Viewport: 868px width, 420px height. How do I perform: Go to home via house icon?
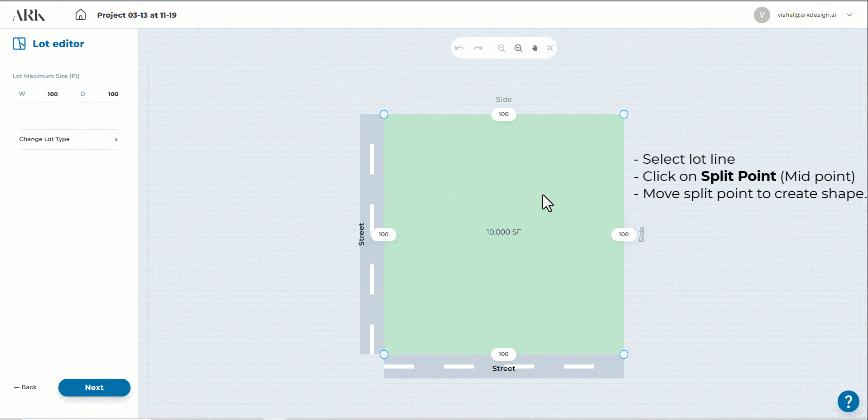(x=81, y=15)
